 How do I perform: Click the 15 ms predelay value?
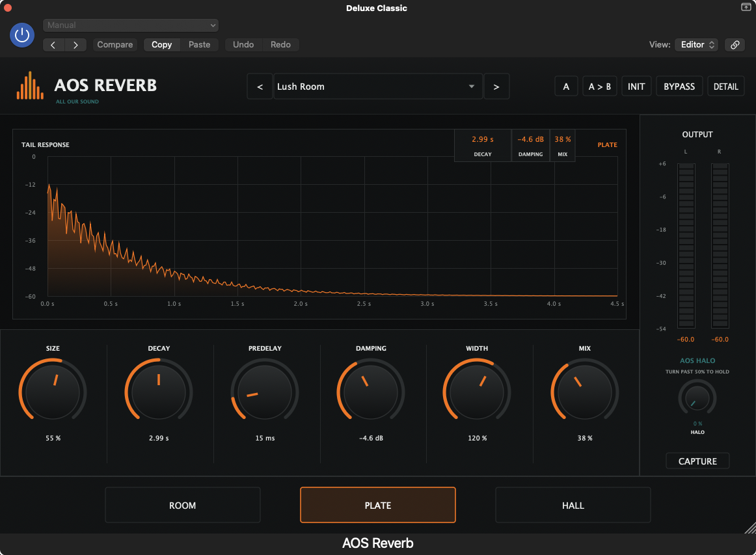pyautogui.click(x=265, y=438)
